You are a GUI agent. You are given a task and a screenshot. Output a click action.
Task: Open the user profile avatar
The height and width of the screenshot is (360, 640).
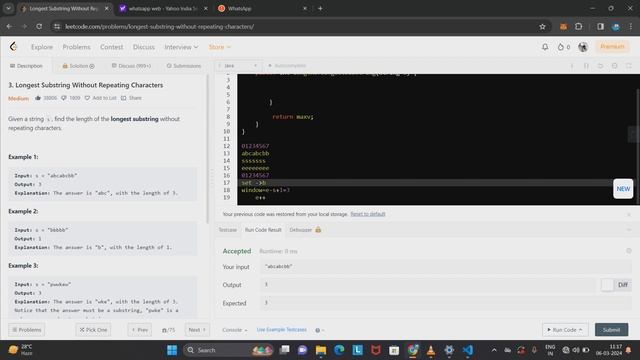583,47
